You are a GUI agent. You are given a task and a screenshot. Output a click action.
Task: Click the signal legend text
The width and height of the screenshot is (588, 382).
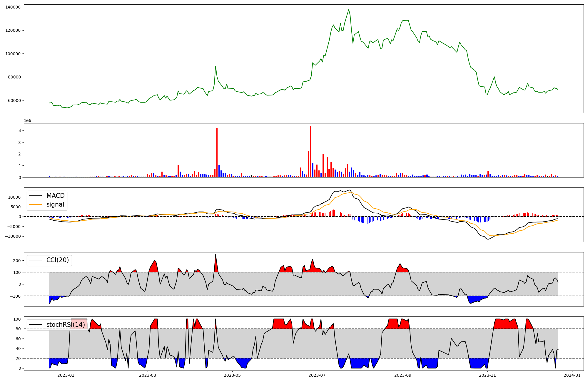(x=55, y=205)
